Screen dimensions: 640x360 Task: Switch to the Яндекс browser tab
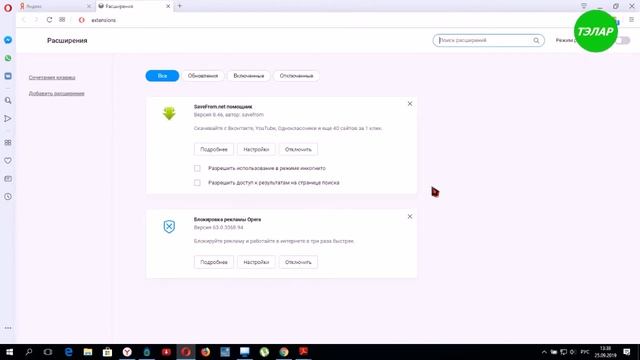click(x=55, y=6)
